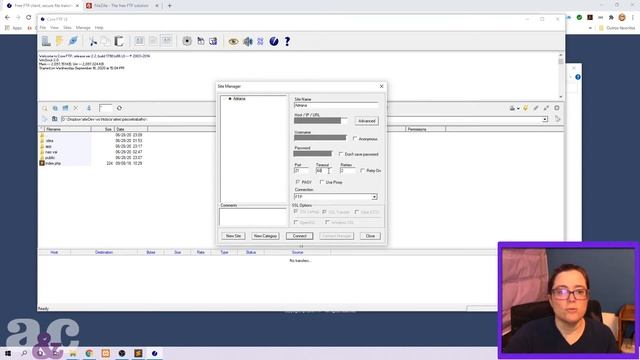Click Sublime Text icon in taskbar
640x360 pixels.
point(138,353)
